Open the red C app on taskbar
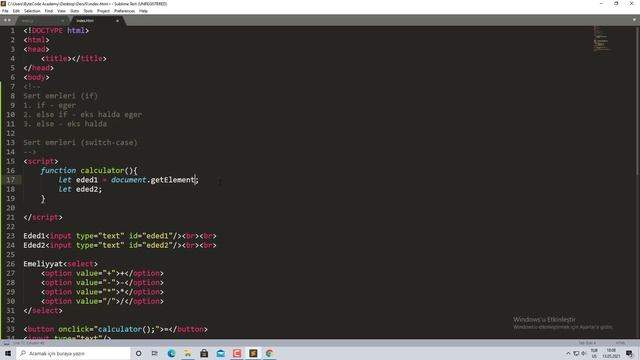The image size is (640, 360). (x=237, y=353)
